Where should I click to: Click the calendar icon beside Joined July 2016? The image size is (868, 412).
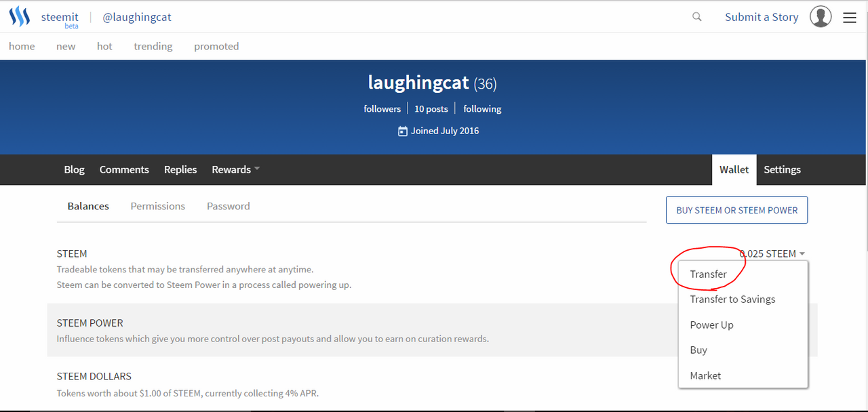pyautogui.click(x=403, y=131)
